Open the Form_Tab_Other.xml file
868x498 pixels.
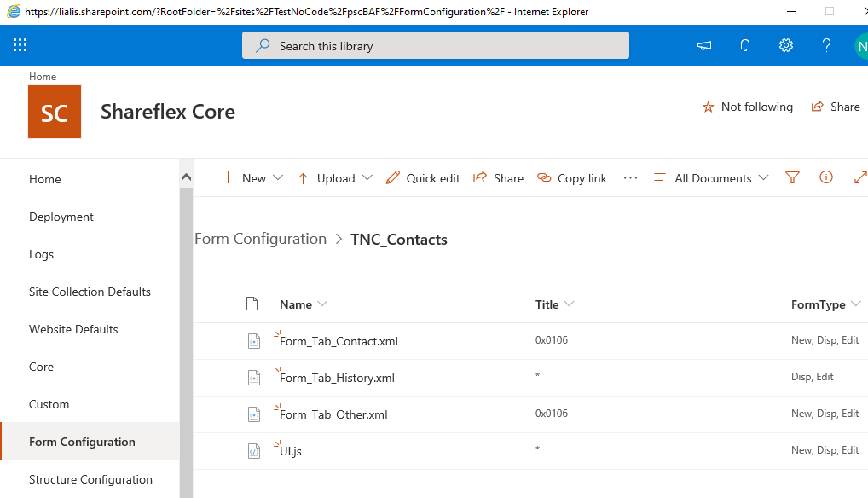click(x=333, y=414)
